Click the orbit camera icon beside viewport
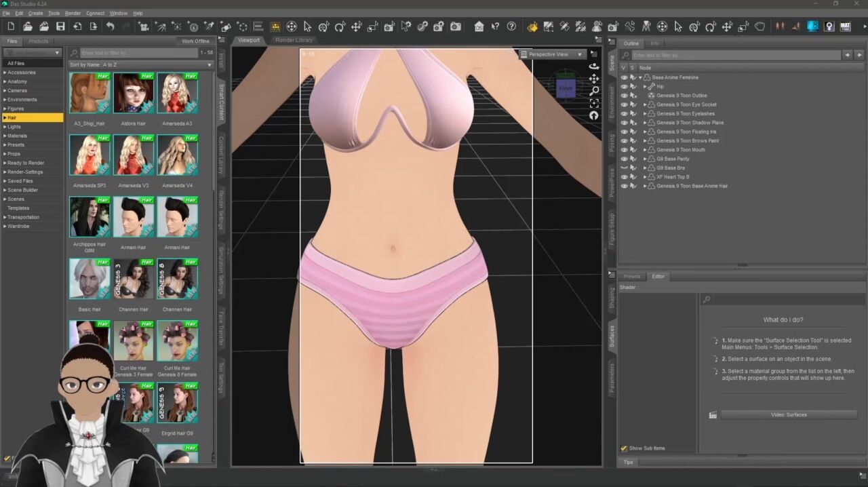 tap(594, 66)
